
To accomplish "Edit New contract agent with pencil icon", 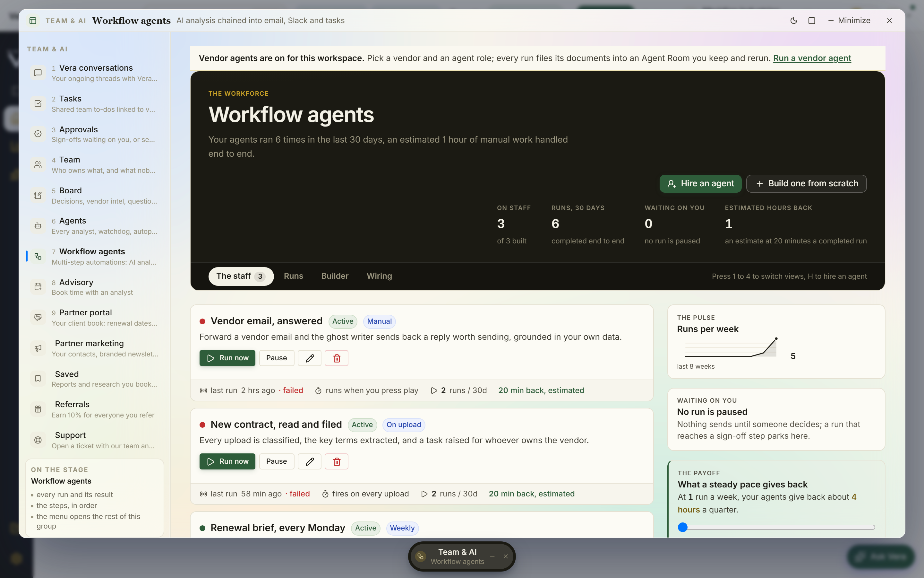I will click(x=310, y=461).
